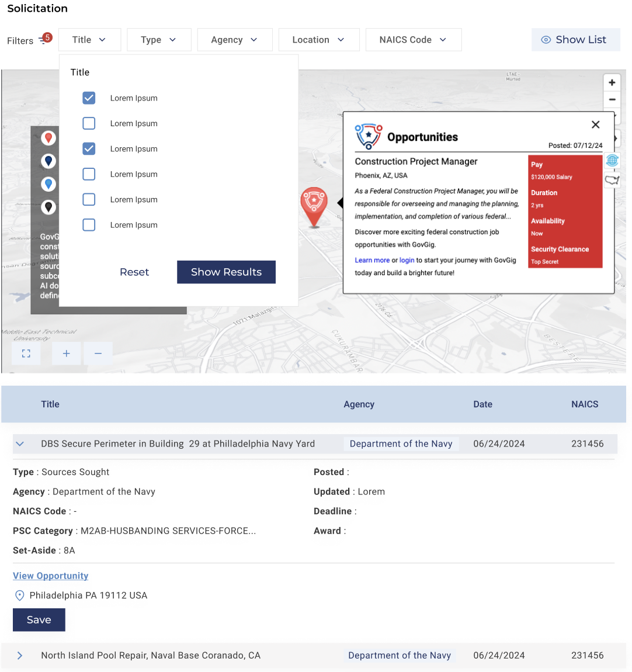
Task: Expand the North Island Pool Repair row
Action: coord(20,656)
